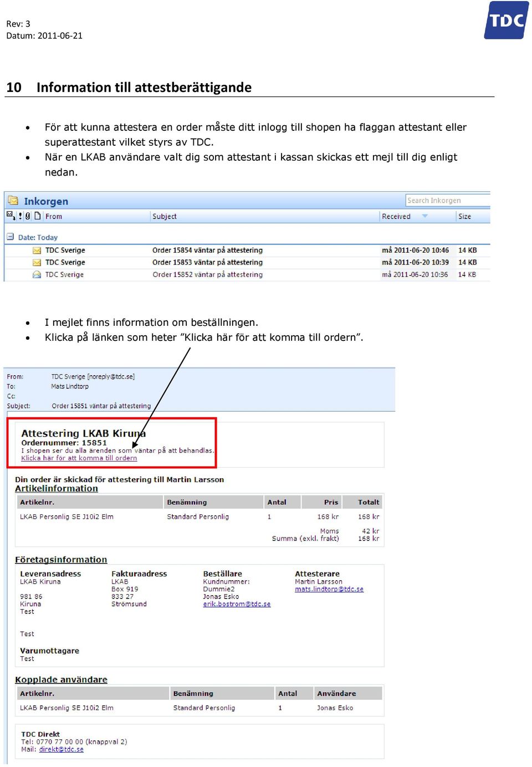Click the erik.bostrom@tdc.se email link
This screenshot has height=767, width=532.
[x=237, y=604]
